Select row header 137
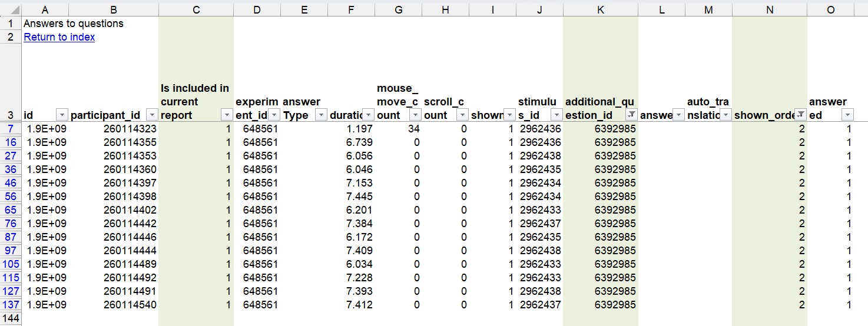Image resolution: width=868 pixels, height=326 pixels. [11, 305]
